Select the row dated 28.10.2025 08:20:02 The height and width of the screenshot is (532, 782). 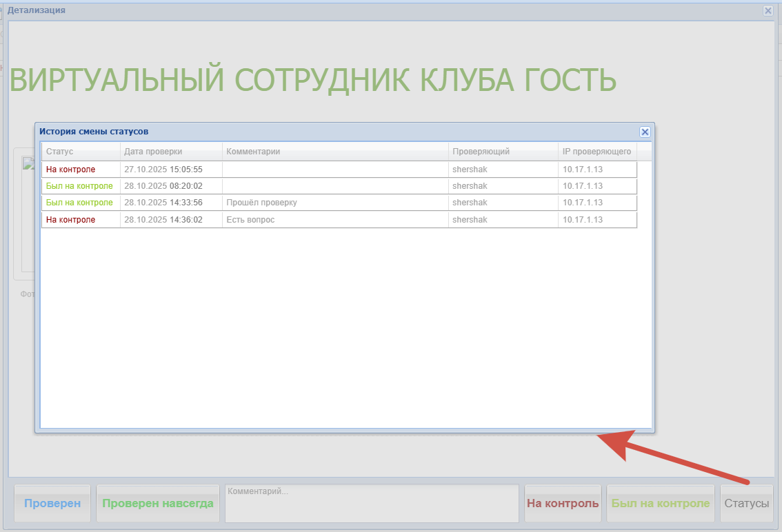[339, 186]
